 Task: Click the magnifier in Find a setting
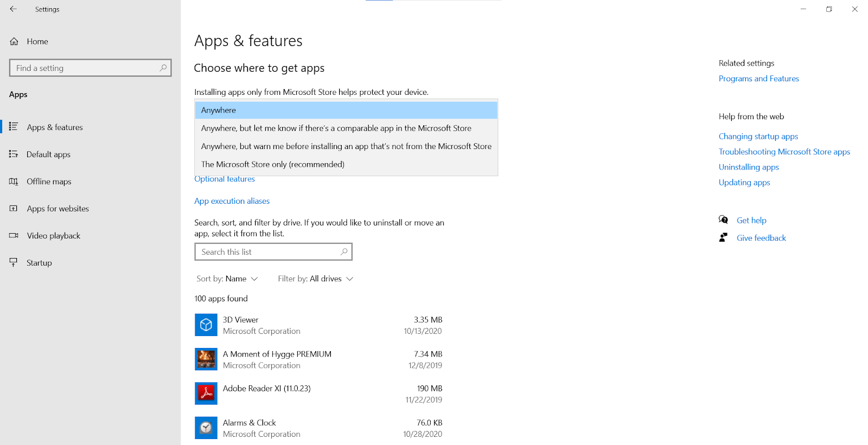point(163,68)
